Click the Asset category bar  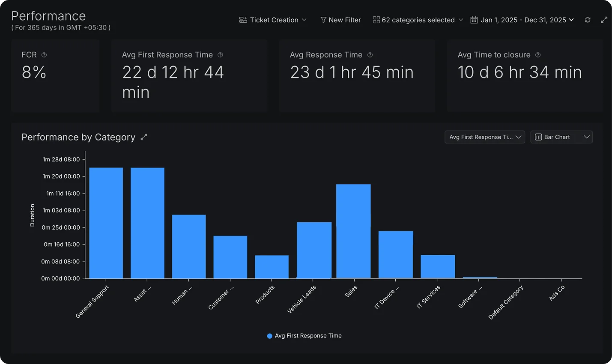pos(147,223)
